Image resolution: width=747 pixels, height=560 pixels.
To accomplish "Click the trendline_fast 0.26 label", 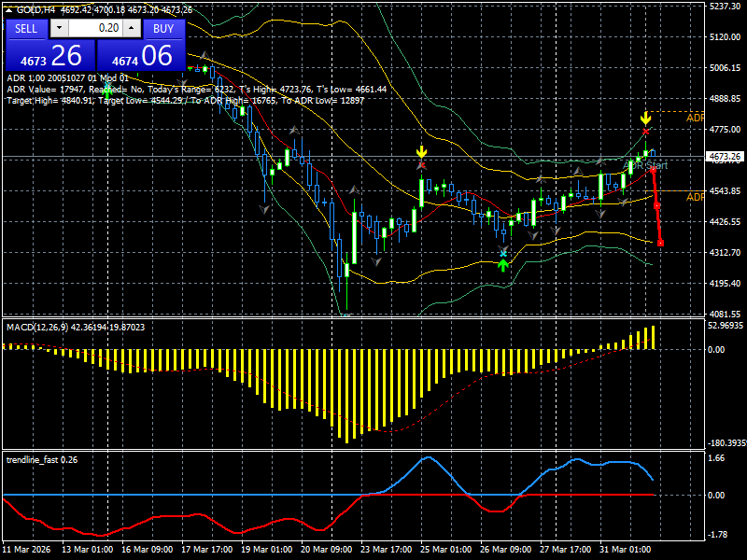I will point(42,459).
